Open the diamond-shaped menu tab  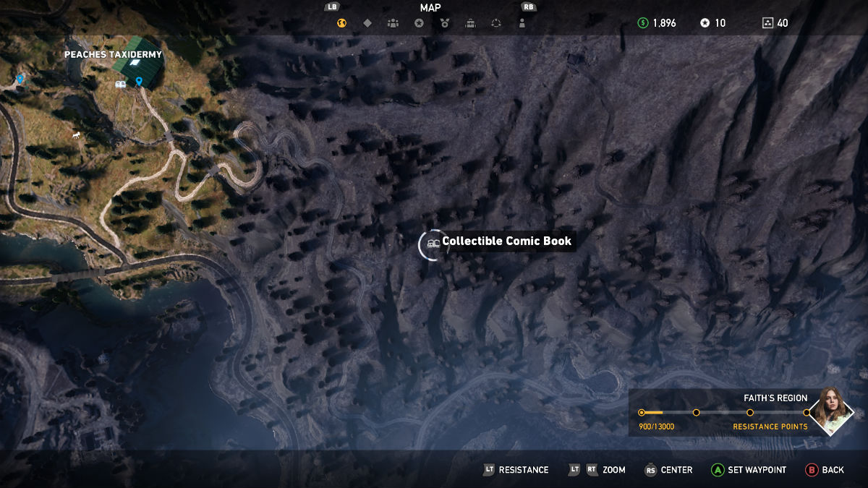click(x=367, y=23)
